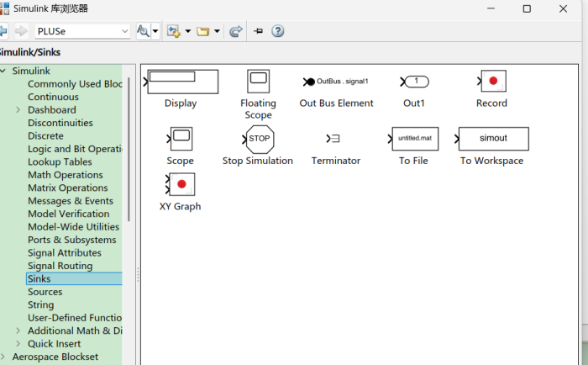
Task: Select Discrete library
Action: (x=45, y=136)
